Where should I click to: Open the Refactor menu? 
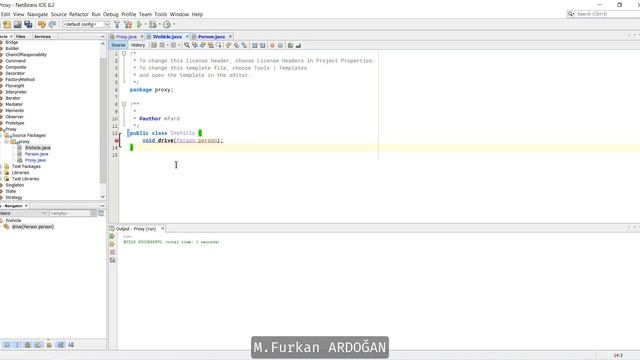pyautogui.click(x=79, y=14)
